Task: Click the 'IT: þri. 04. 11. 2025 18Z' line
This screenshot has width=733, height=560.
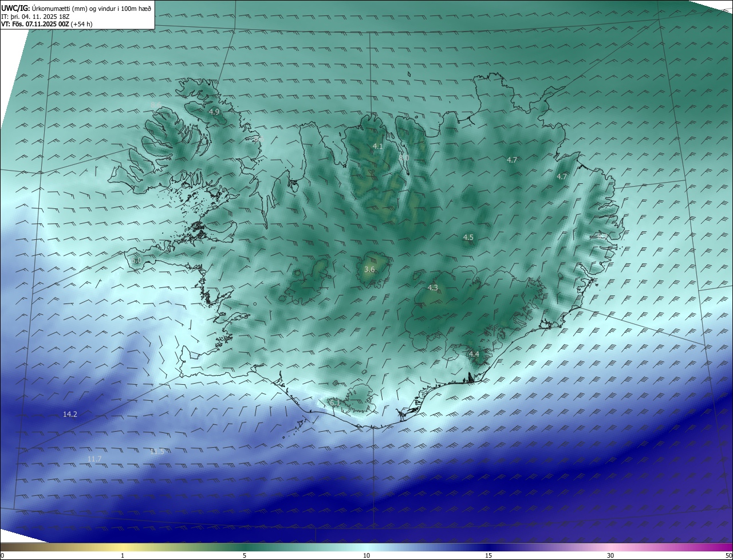Action: (37, 16)
